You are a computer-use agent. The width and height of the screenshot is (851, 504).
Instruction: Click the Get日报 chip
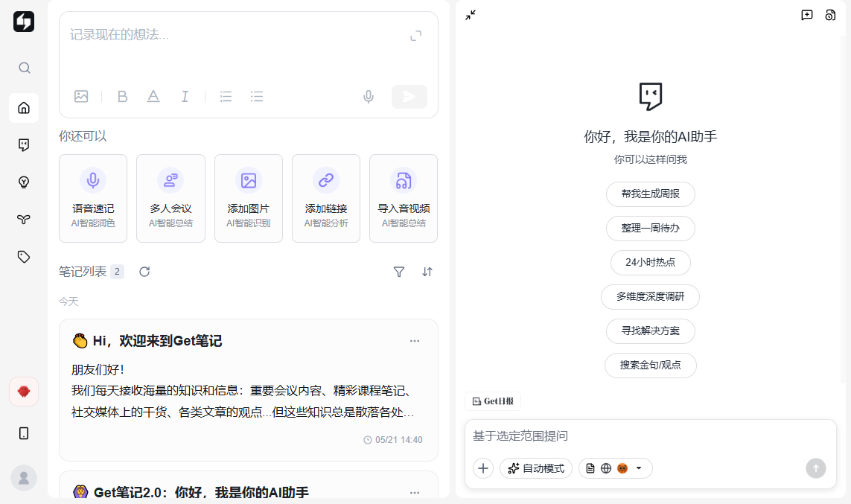493,401
